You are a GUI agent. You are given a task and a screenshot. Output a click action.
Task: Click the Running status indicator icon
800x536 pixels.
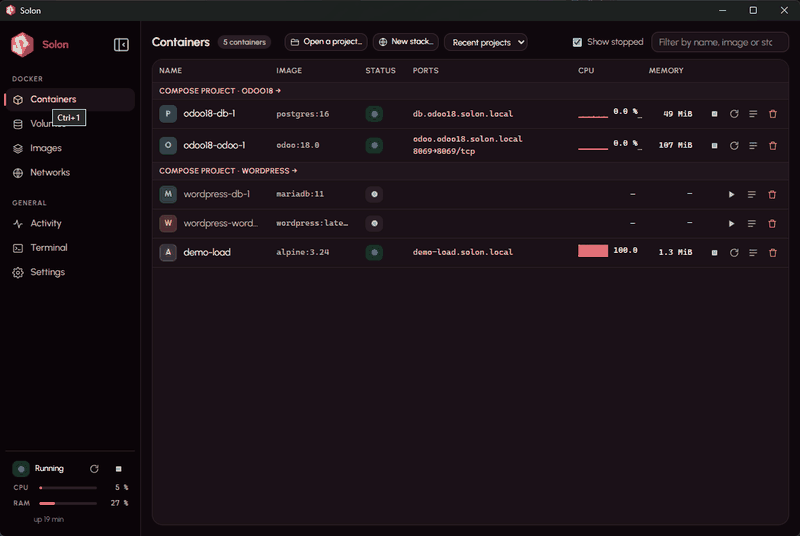click(x=21, y=469)
